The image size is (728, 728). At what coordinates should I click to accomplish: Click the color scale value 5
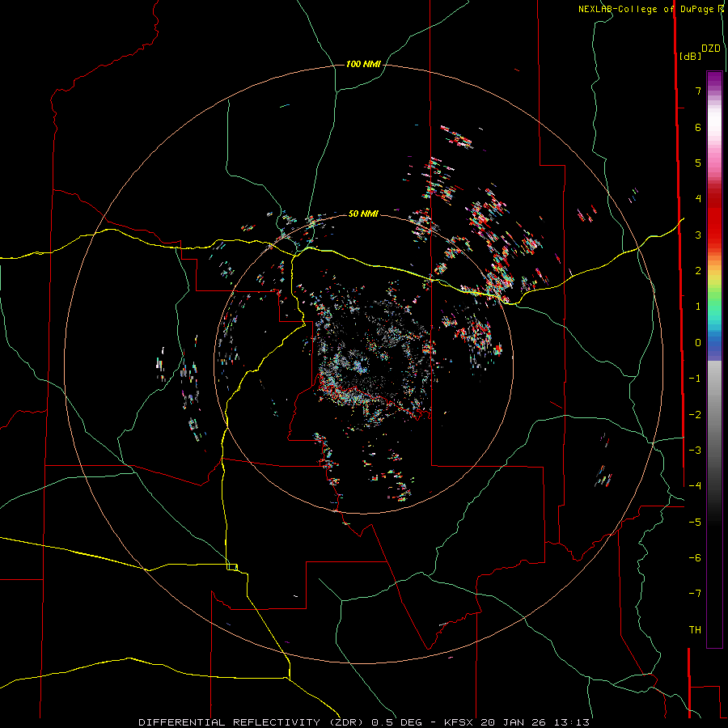698,163
